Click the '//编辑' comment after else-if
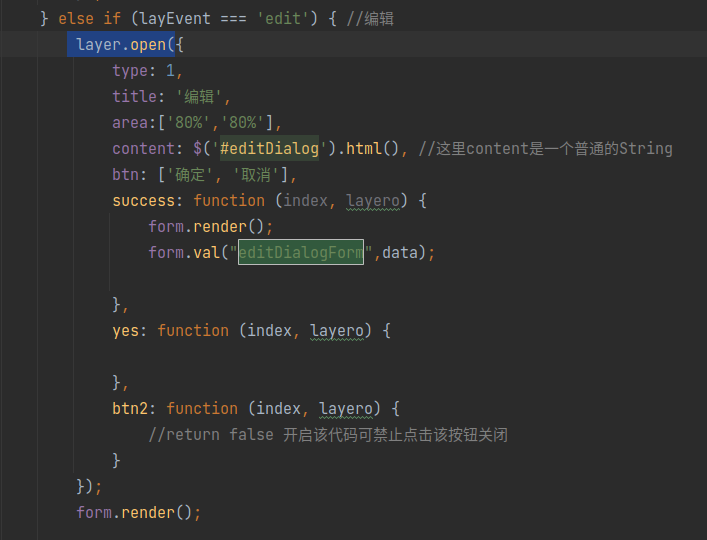707x540 pixels. coord(370,18)
